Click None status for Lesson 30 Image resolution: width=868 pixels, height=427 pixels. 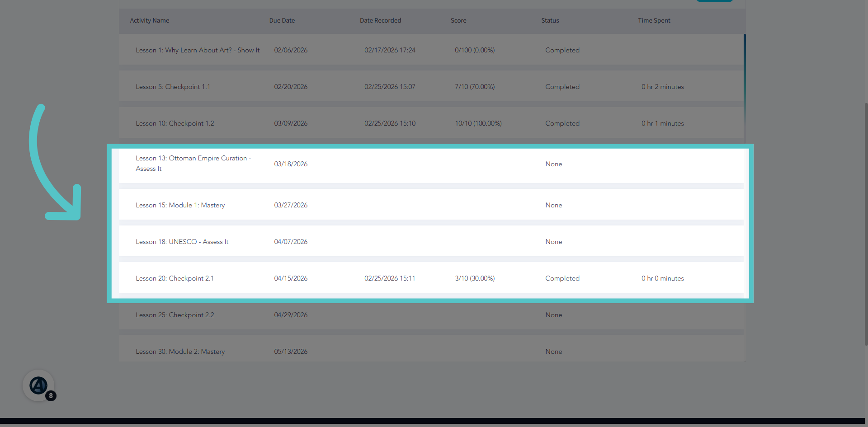click(554, 352)
